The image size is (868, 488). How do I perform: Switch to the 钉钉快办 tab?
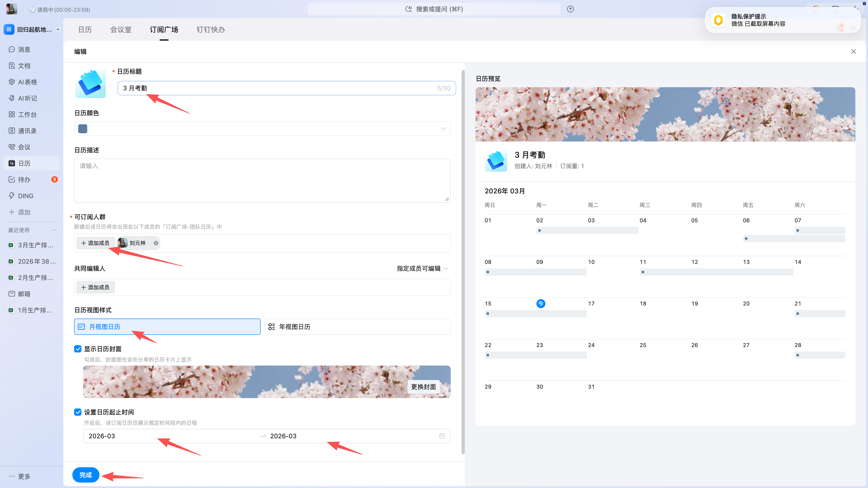[x=210, y=30]
